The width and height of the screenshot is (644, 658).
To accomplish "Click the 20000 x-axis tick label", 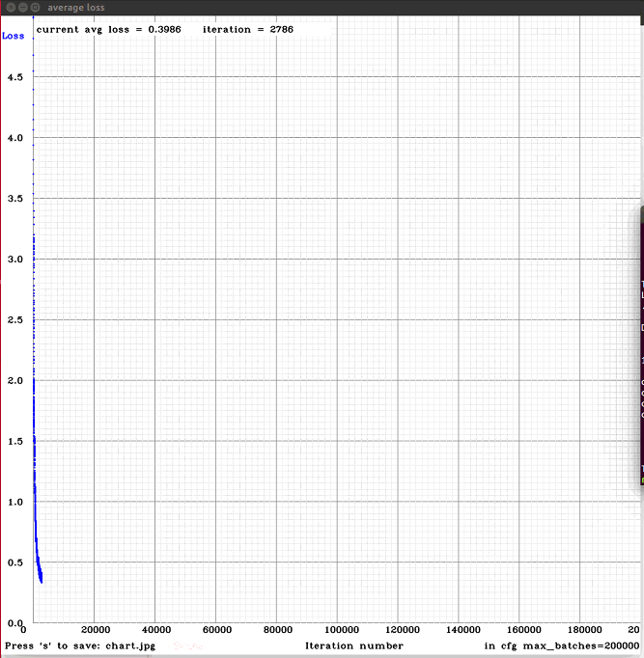I will point(96,629).
